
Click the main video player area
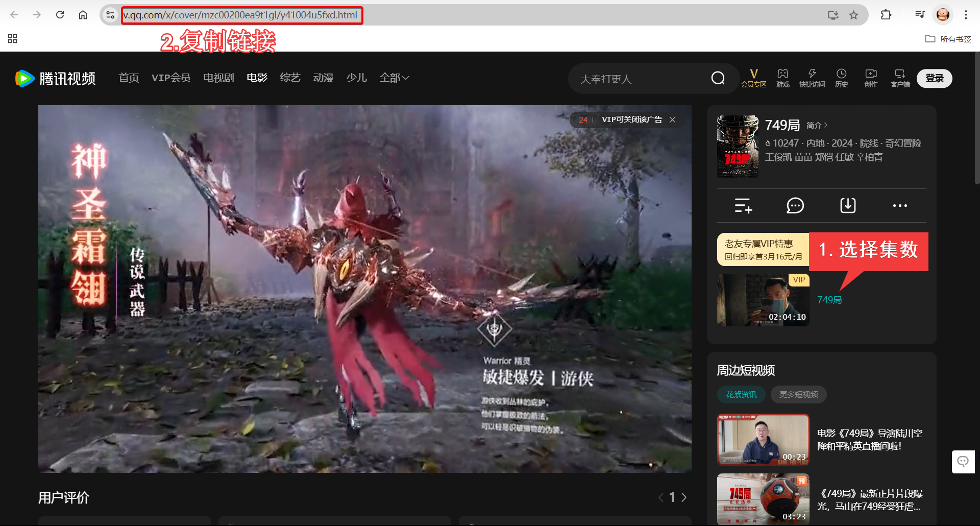365,289
